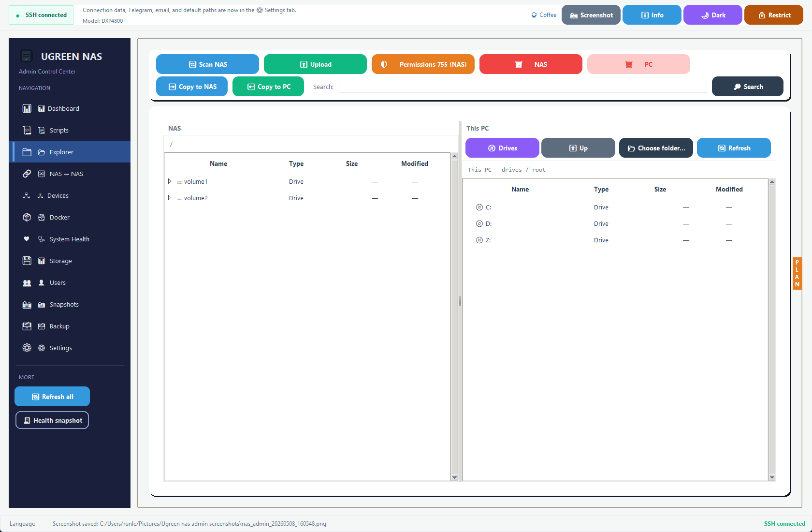Click the purple Drives button
812x532 pixels.
pos(502,148)
